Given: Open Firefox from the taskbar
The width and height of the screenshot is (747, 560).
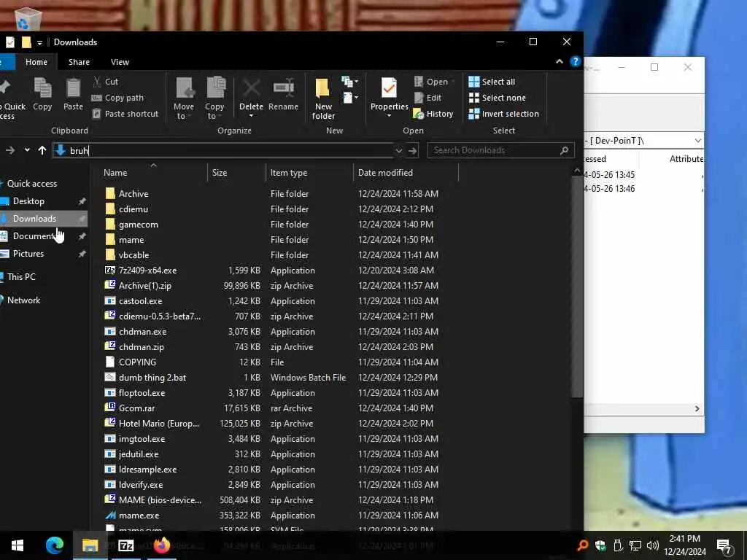Looking at the screenshot, I should [161, 545].
